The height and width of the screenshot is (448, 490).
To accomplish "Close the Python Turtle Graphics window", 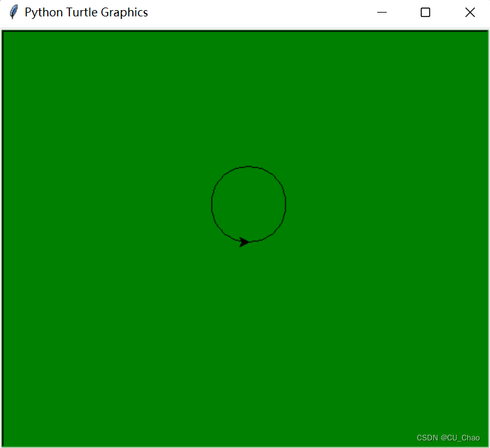I will [x=470, y=13].
